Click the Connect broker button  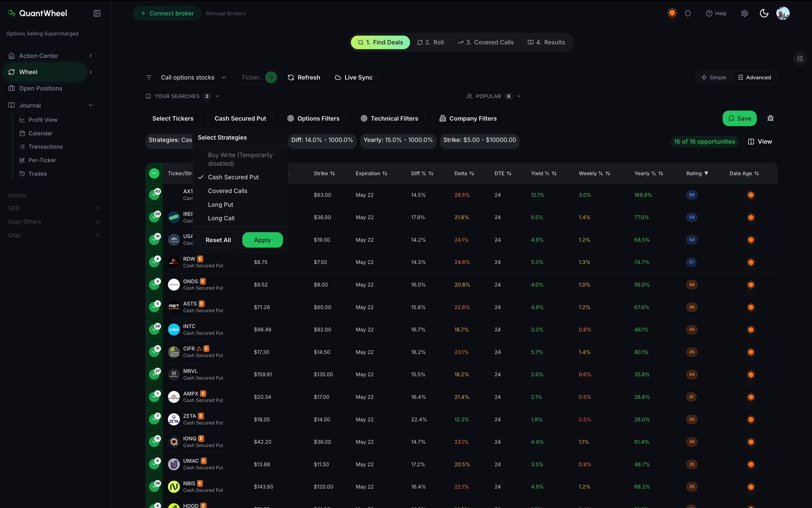pyautogui.click(x=167, y=14)
